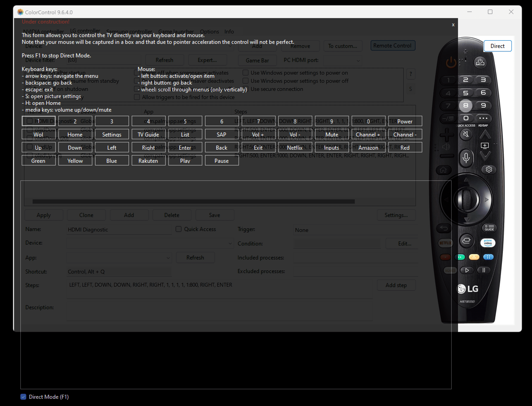Click the Shortcut field showing Control, Alt + Q

click(119, 272)
